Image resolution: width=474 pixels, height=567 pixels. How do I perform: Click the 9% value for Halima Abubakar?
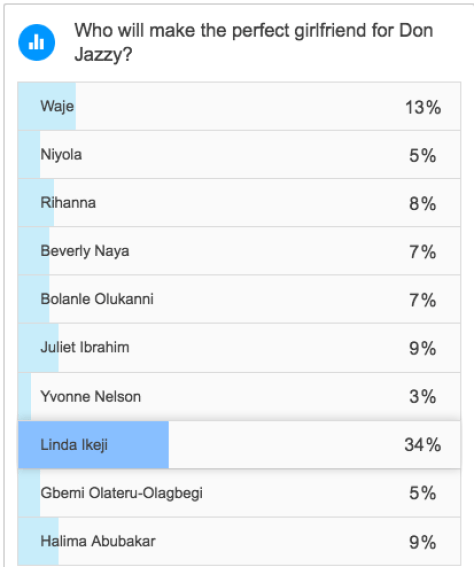pyautogui.click(x=422, y=542)
